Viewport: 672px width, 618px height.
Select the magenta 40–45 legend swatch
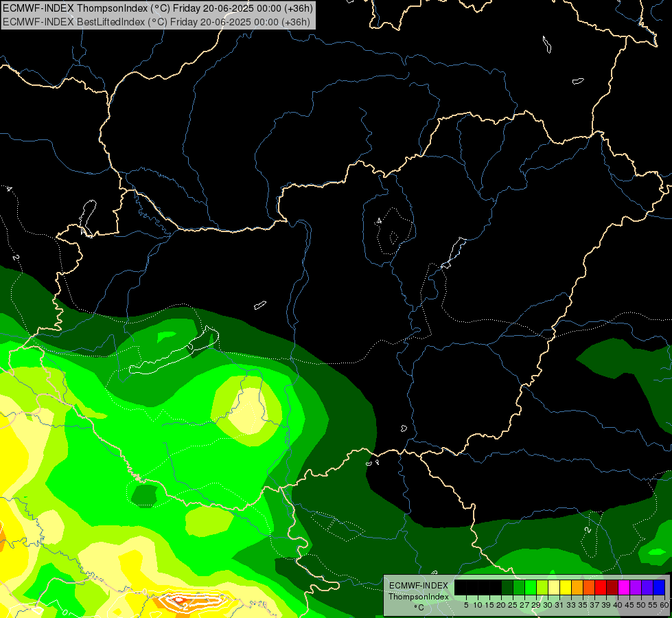[624, 587]
